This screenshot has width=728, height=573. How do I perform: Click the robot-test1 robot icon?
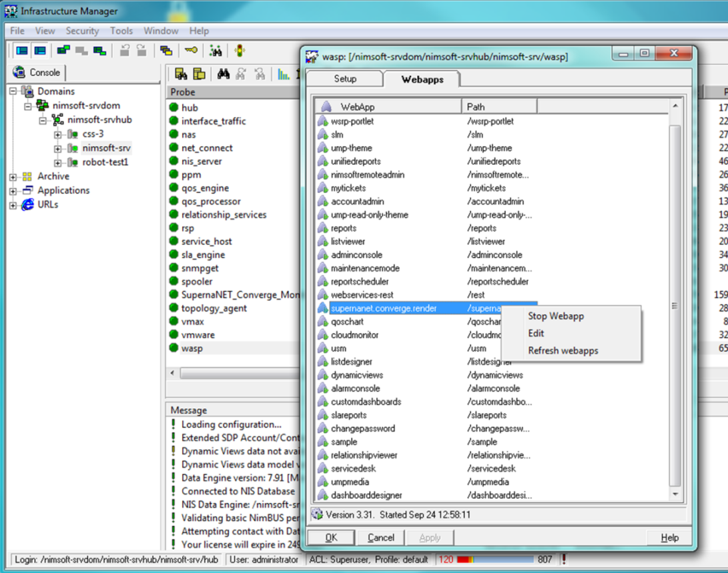pos(73,162)
